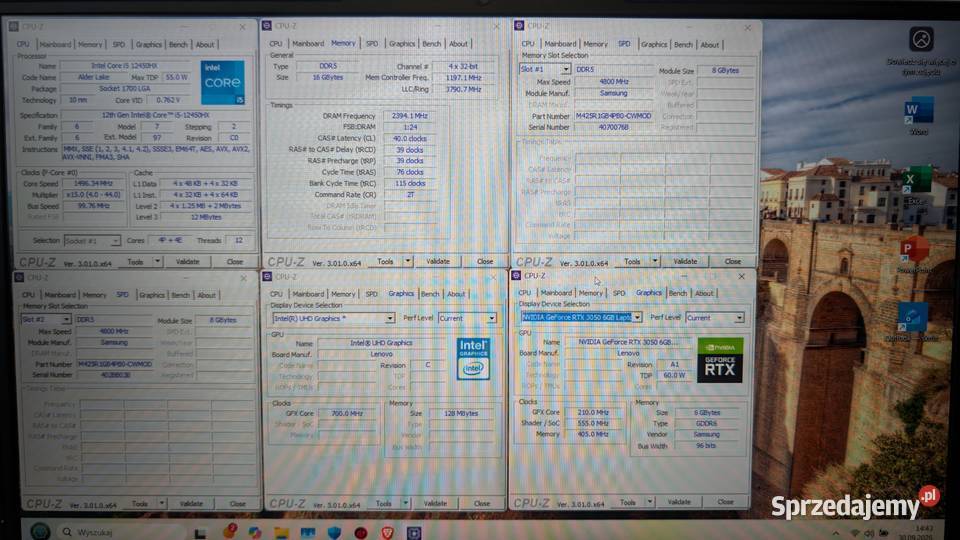This screenshot has height=540, width=960.
Task: Click Close button in the Intel UHD Graphics window
Action: click(482, 503)
